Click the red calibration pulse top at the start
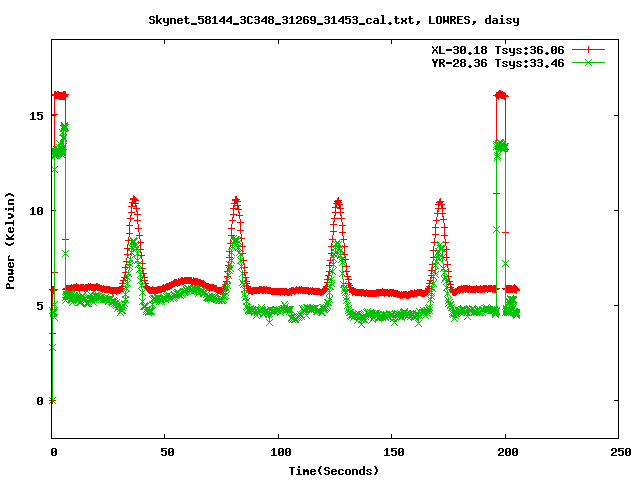The height and width of the screenshot is (480, 640). [60, 96]
